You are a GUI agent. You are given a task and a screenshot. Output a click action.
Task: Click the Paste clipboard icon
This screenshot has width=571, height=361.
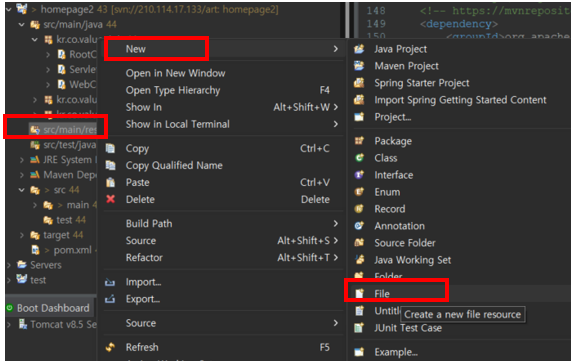110,182
